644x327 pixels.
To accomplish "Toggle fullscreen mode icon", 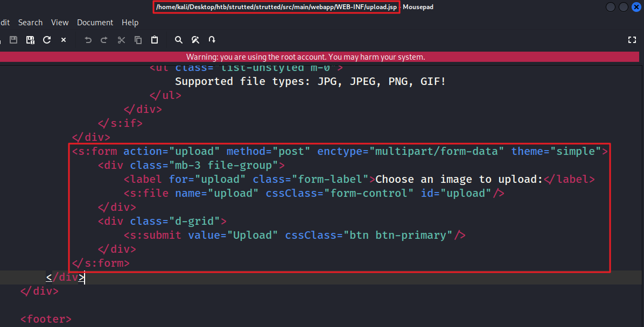I will (632, 40).
